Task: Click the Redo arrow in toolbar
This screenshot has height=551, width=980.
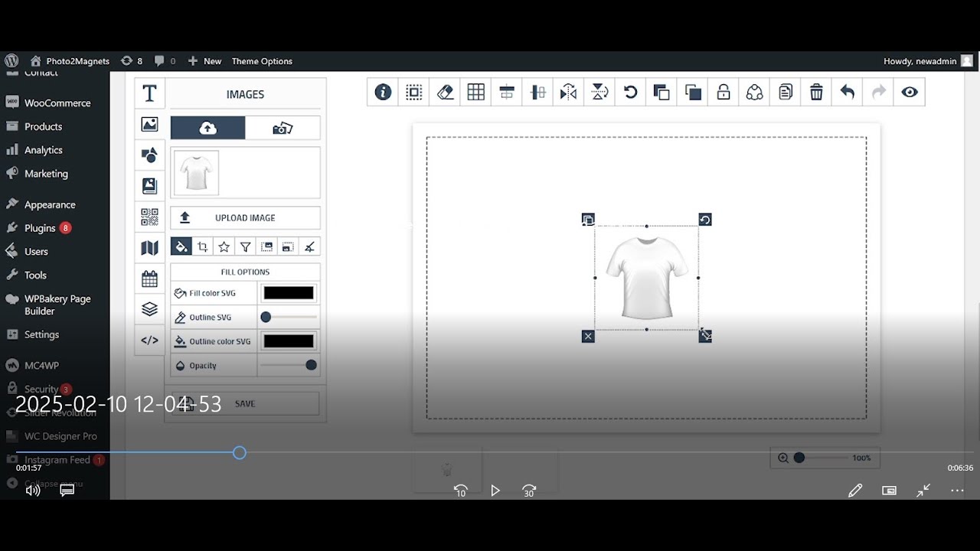Action: pyautogui.click(x=879, y=92)
